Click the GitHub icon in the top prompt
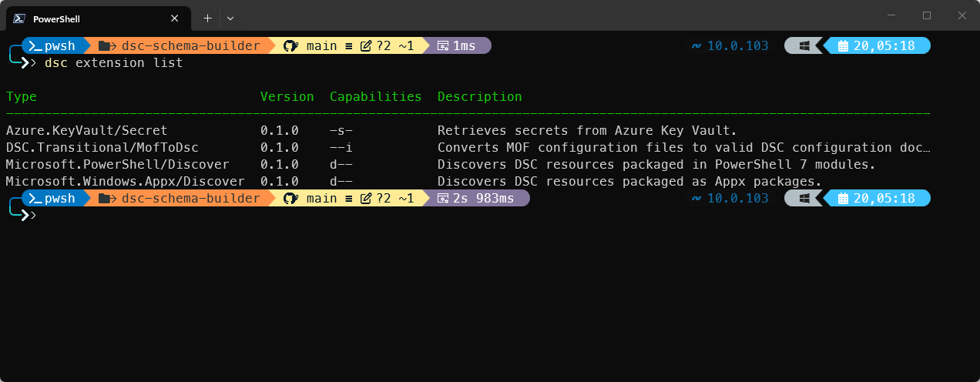Viewport: 980px width, 382px height. pyautogui.click(x=290, y=46)
